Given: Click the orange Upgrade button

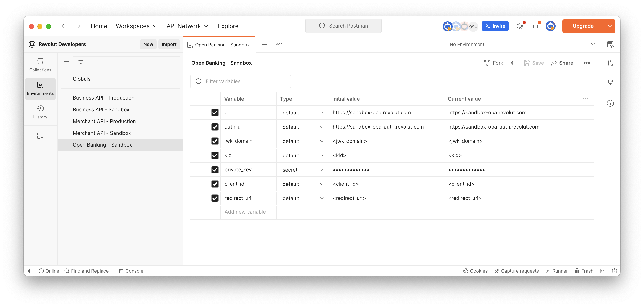Looking at the screenshot, I should [583, 26].
